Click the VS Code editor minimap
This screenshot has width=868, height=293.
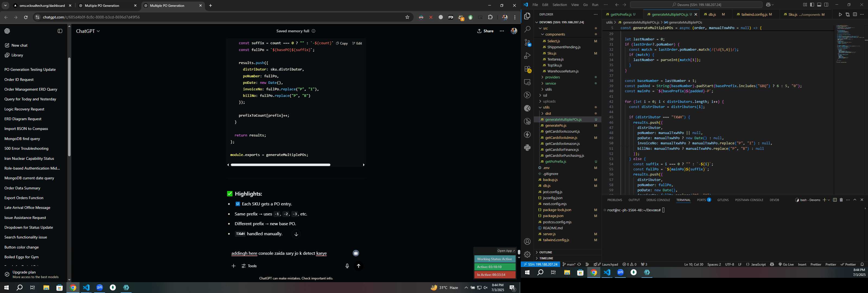click(849, 44)
